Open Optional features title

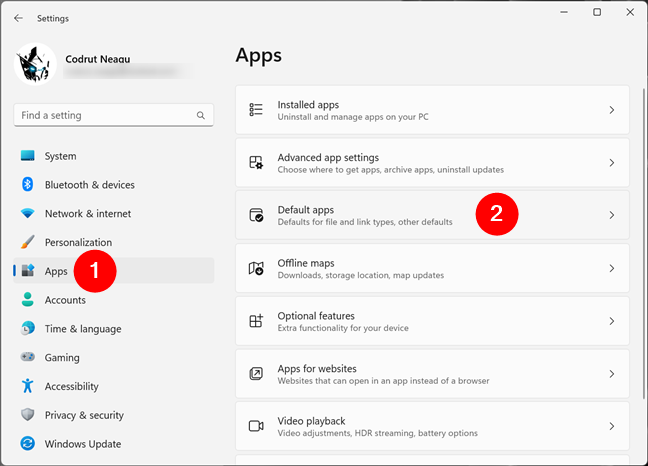pos(316,316)
